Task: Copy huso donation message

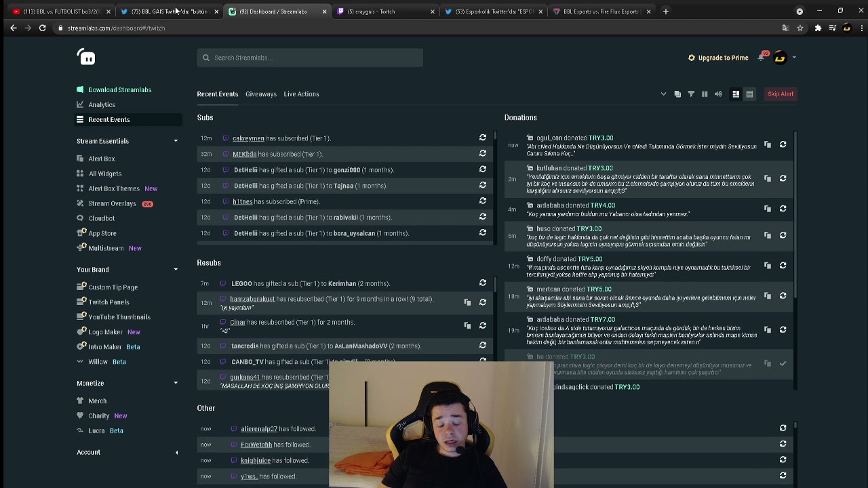Action: click(x=768, y=235)
